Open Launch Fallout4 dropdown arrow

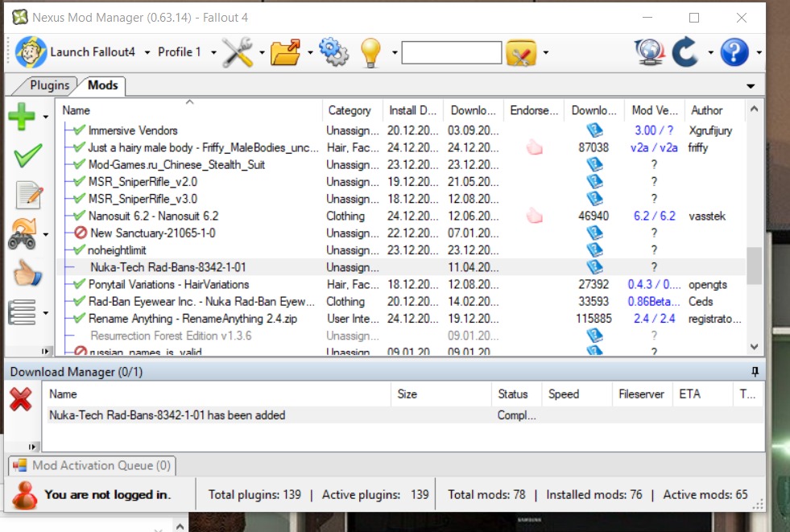coord(147,52)
